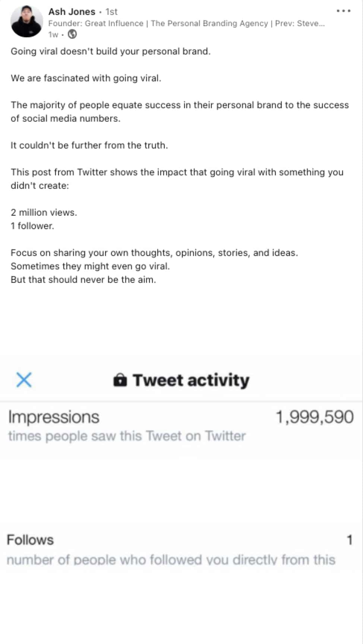Click the Ash Jones author name
The height and width of the screenshot is (644, 363).
[72, 12]
